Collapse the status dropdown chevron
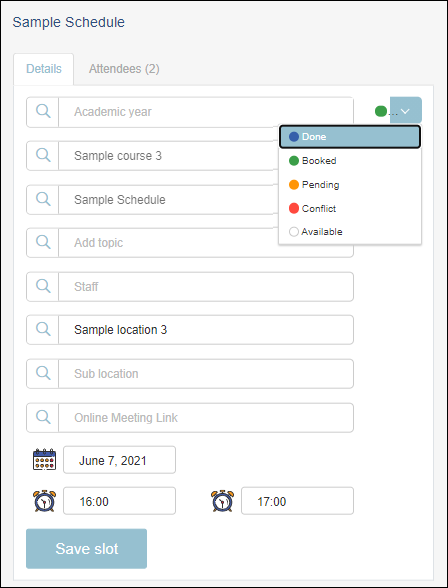This screenshot has width=448, height=588. [406, 110]
